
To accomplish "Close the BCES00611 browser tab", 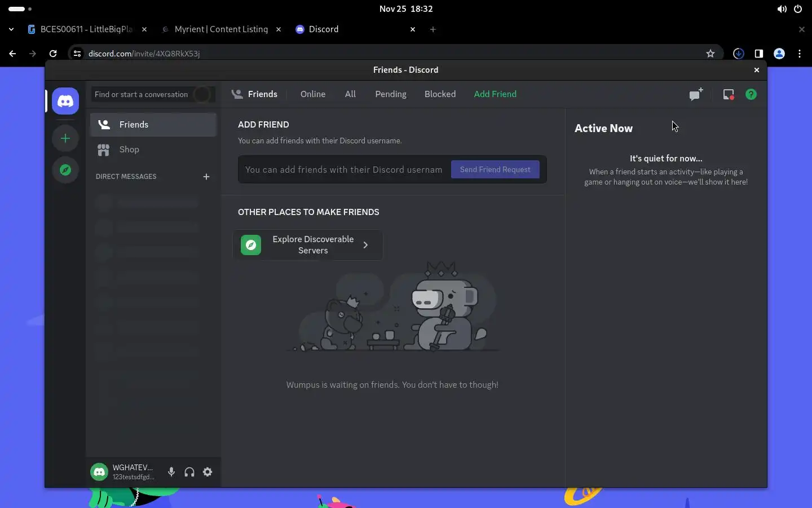I will pos(144,29).
